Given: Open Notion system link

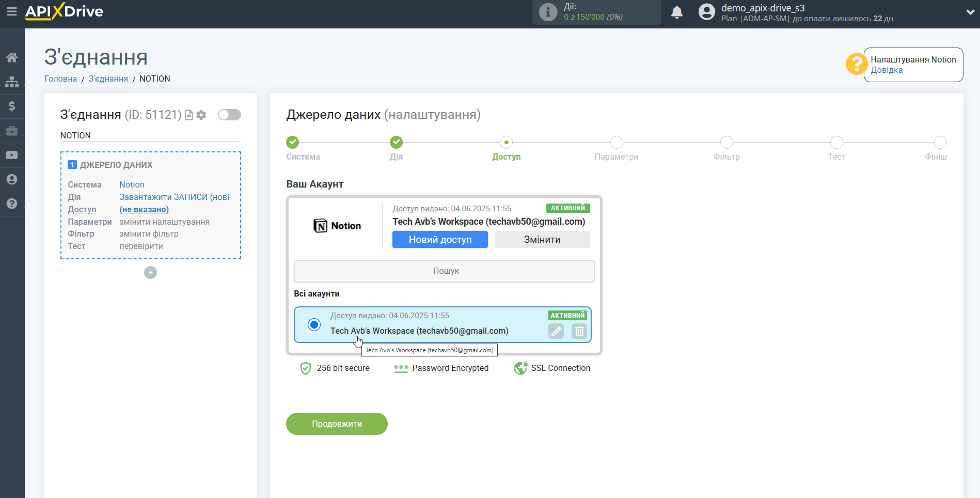Looking at the screenshot, I should pyautogui.click(x=132, y=185).
